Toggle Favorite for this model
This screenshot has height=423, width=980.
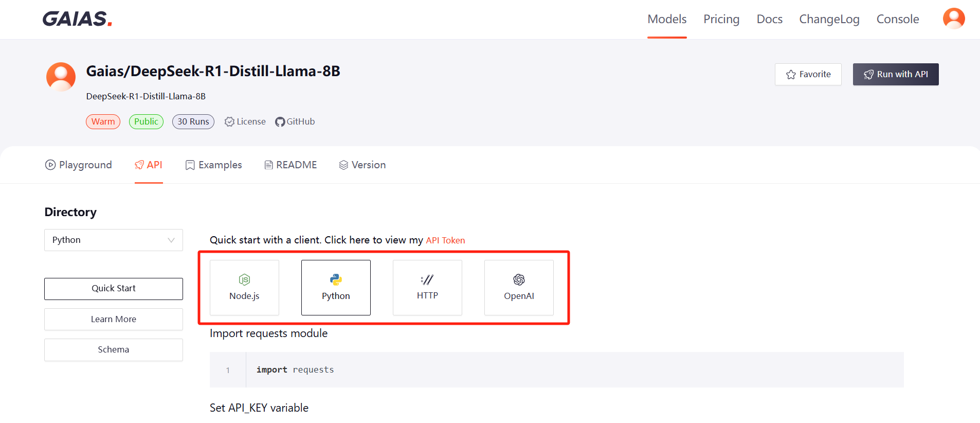tap(808, 74)
